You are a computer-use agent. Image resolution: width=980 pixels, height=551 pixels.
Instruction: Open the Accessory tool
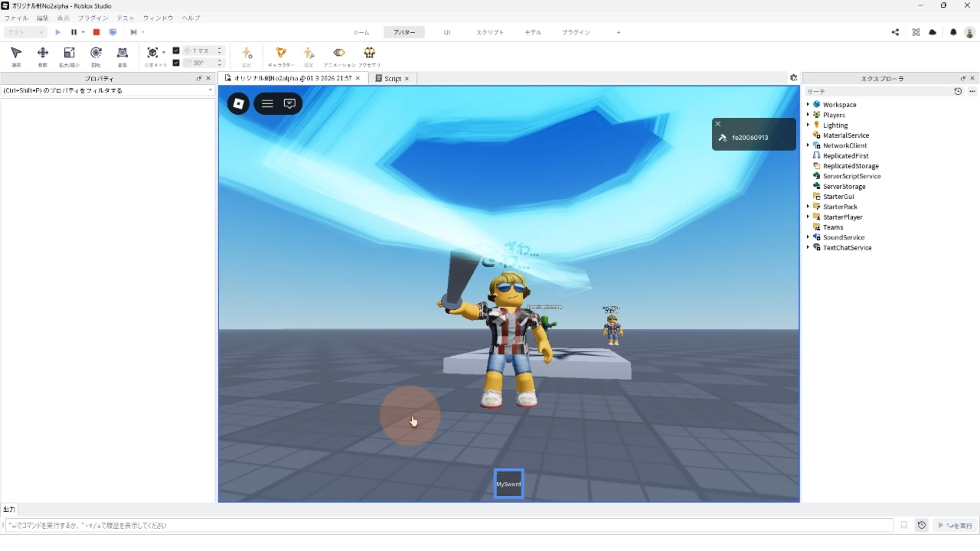(369, 53)
